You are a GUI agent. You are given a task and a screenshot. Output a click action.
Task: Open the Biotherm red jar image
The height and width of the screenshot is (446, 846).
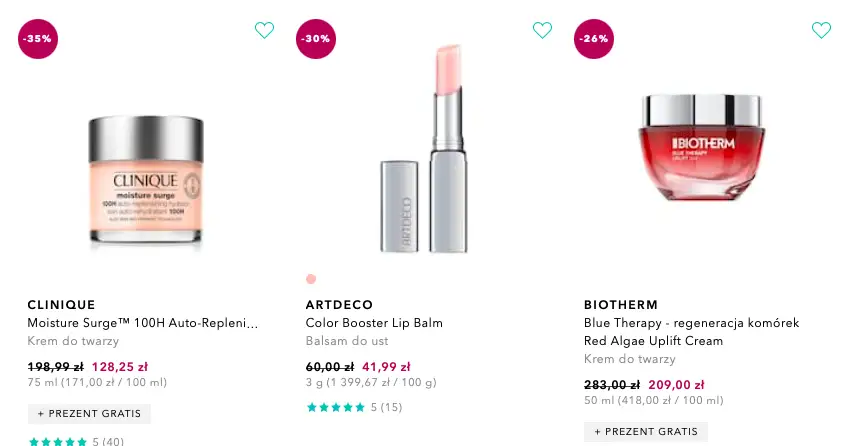pyautogui.click(x=702, y=150)
